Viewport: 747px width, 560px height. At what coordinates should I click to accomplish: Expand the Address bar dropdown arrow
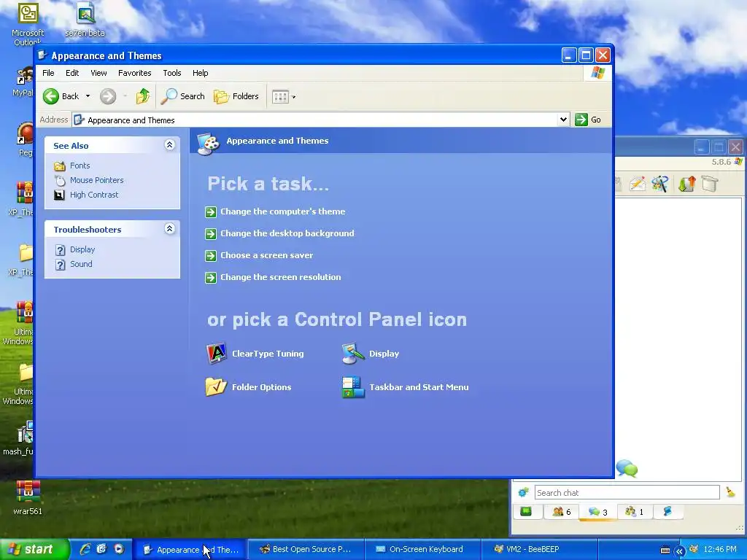coord(563,120)
